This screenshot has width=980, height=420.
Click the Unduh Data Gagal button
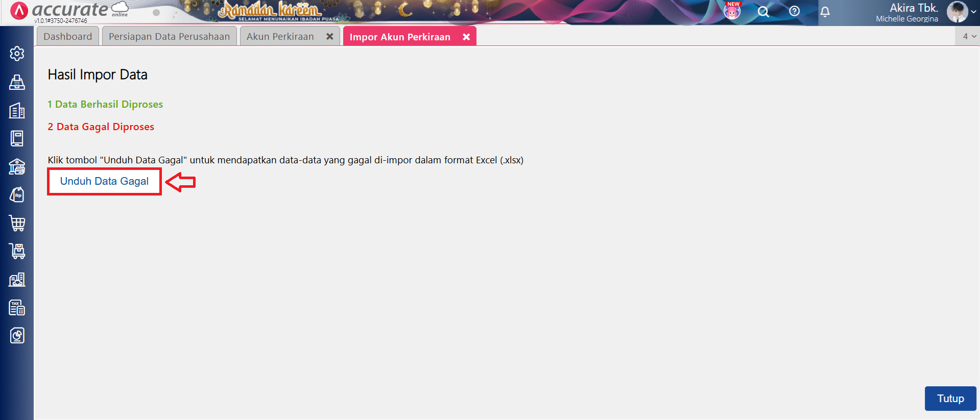point(104,181)
